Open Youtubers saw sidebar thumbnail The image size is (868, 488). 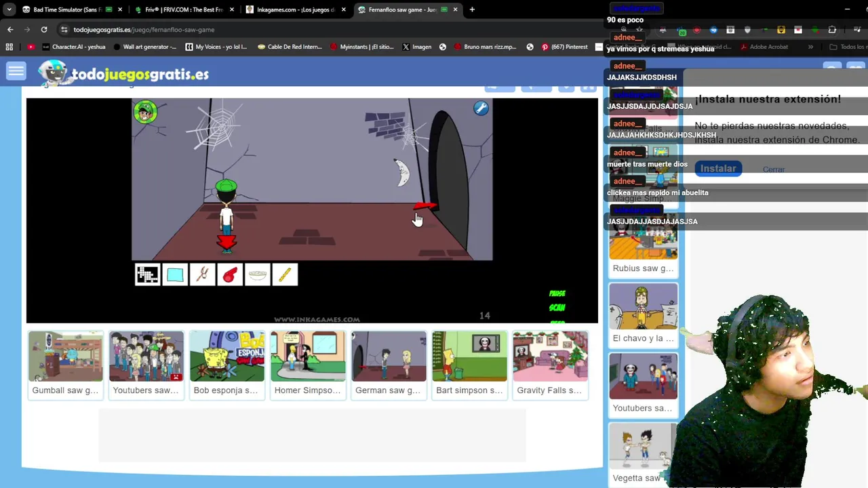pyautogui.click(x=643, y=384)
